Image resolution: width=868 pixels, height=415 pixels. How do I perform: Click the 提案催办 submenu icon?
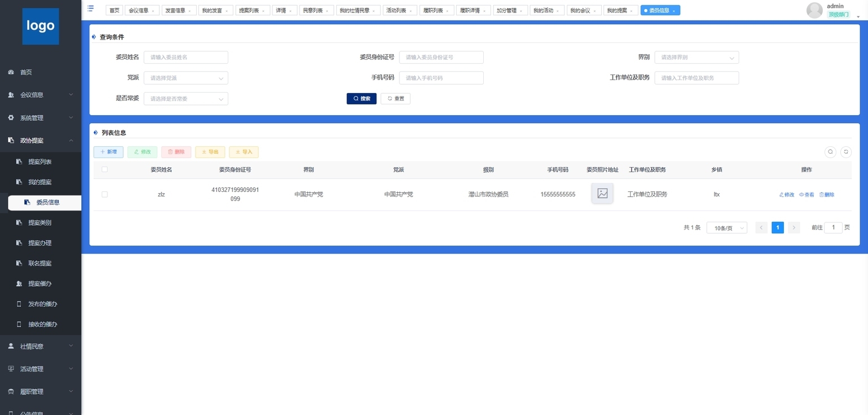click(19, 283)
